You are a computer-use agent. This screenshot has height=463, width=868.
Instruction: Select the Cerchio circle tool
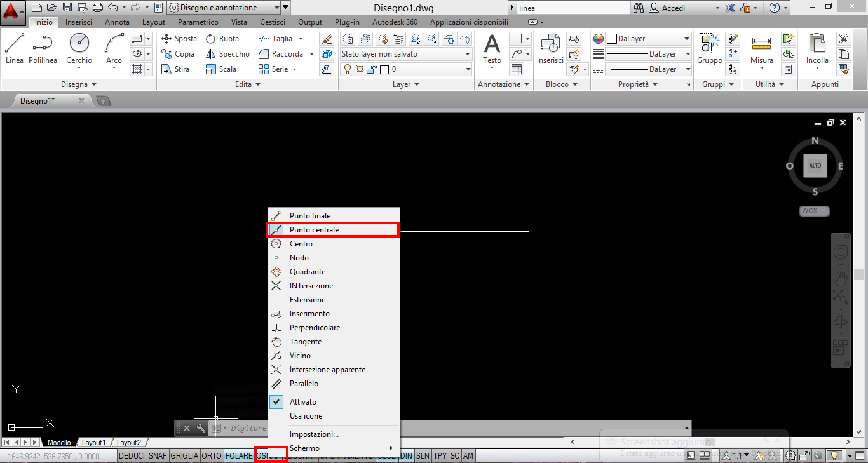click(x=79, y=49)
